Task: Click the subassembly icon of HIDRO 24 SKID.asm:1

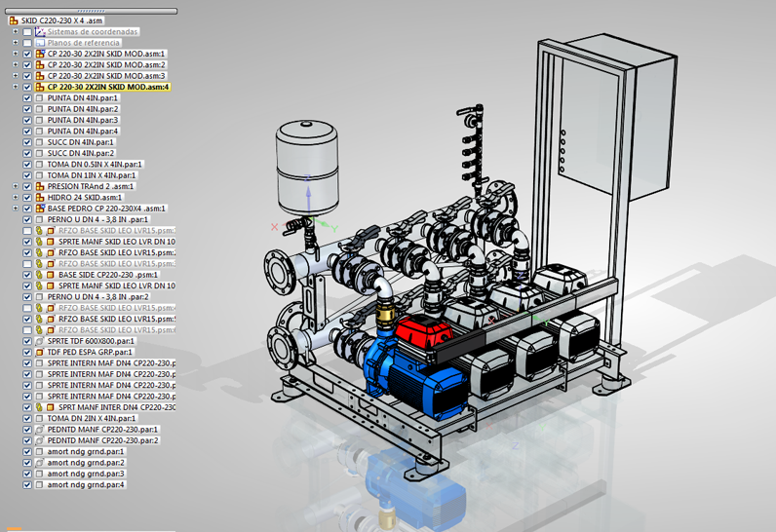Action: point(40,197)
